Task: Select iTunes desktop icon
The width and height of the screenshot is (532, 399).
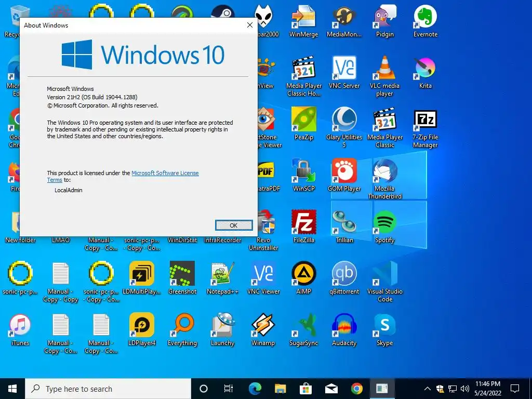Action: 20,329
